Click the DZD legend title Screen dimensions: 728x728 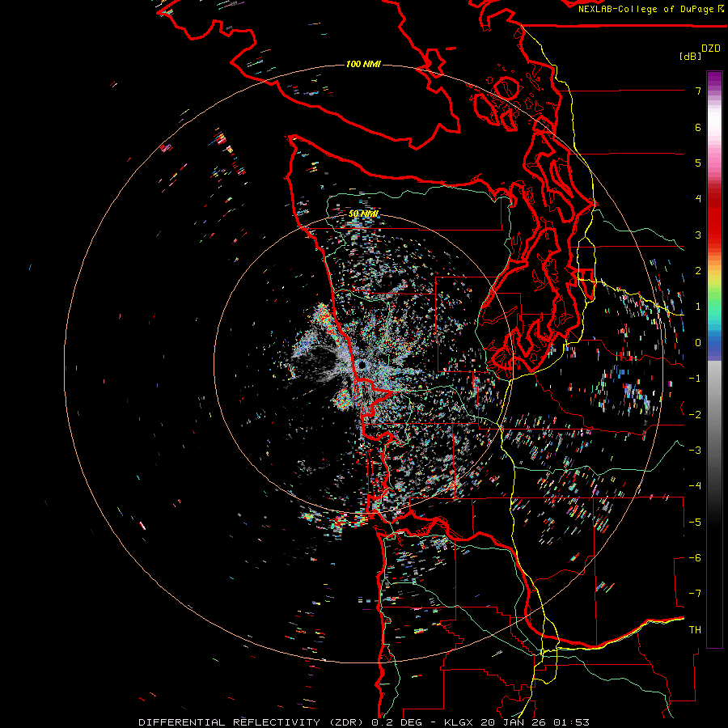[x=711, y=49]
